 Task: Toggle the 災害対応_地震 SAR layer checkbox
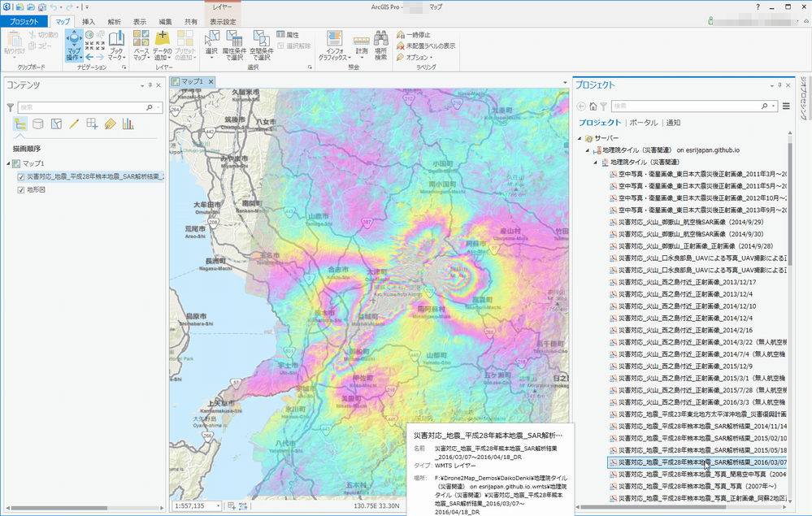[x=21, y=176]
